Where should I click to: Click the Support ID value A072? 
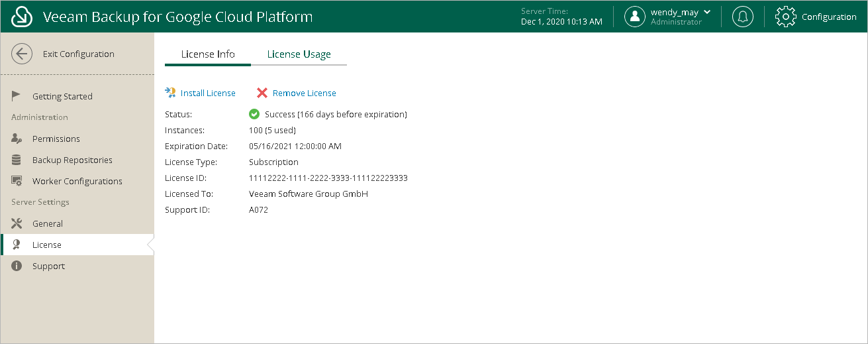tap(258, 209)
